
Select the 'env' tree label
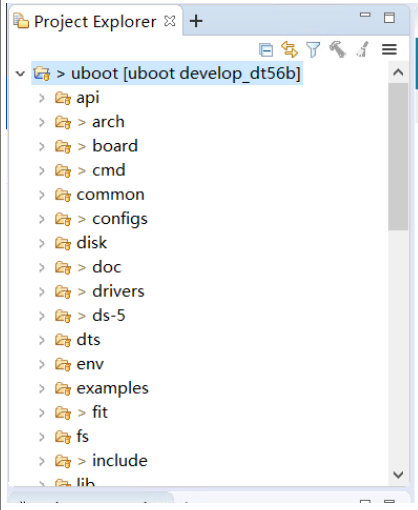point(90,364)
